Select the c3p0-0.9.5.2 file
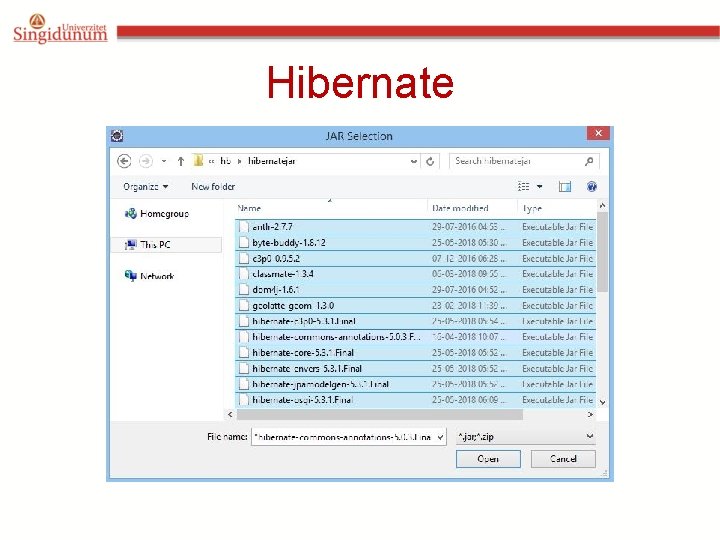This screenshot has height=540, width=720. 416,259
